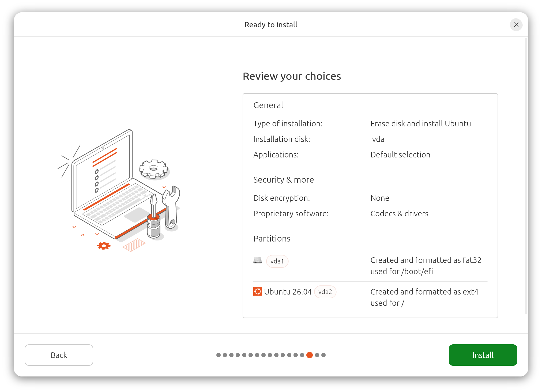Screen dimensions: 542x392
Task: Click the 'Erase disk and install Ubuntu' value
Action: (420, 123)
